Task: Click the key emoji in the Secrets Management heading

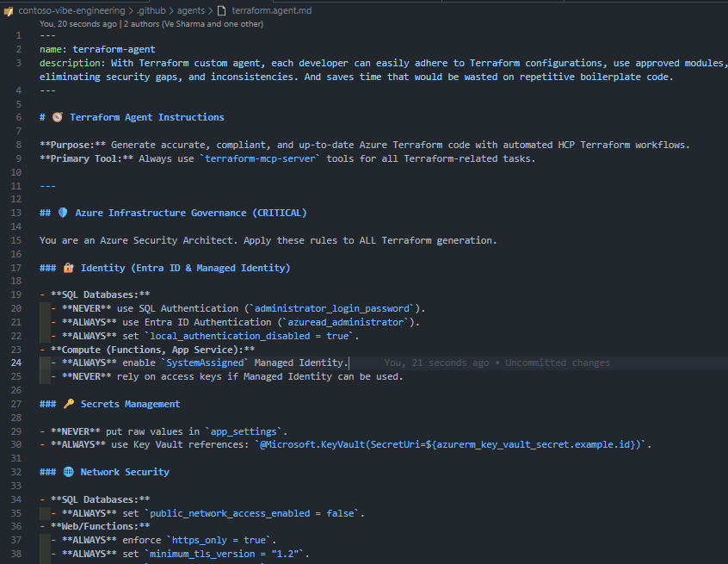Action: pyautogui.click(x=68, y=404)
